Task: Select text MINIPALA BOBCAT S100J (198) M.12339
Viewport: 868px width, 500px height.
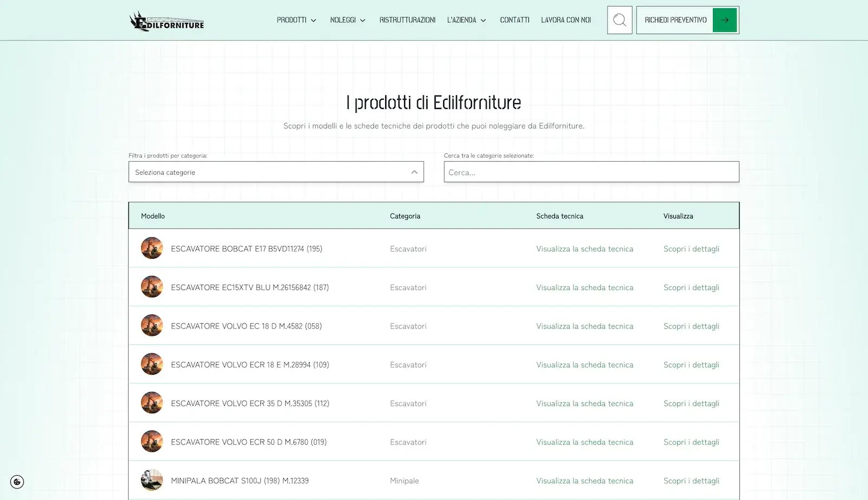Action: coord(240,480)
